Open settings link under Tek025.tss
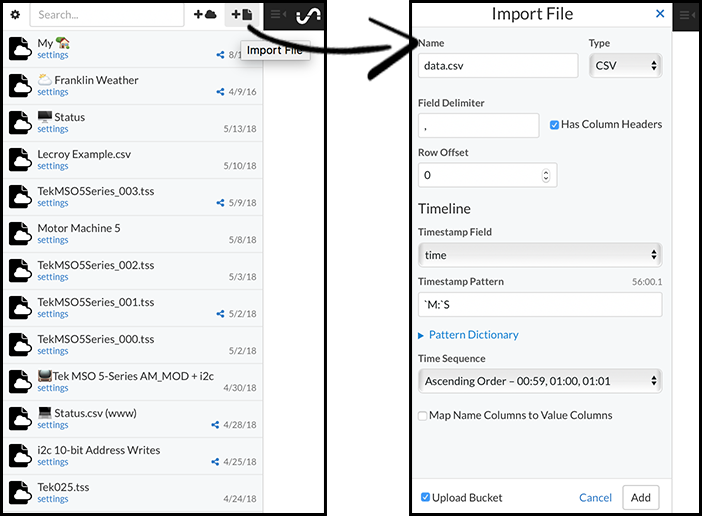The image size is (702, 516). click(53, 499)
